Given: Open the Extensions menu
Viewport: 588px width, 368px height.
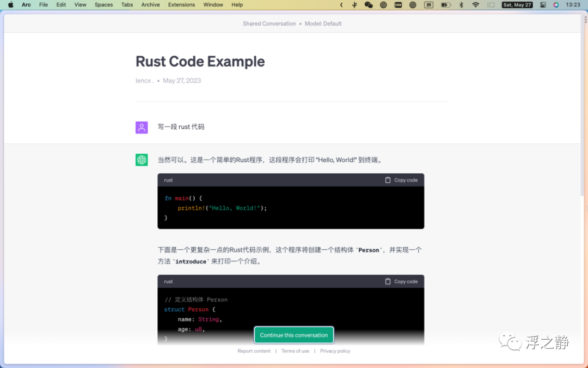Looking at the screenshot, I should [x=181, y=5].
